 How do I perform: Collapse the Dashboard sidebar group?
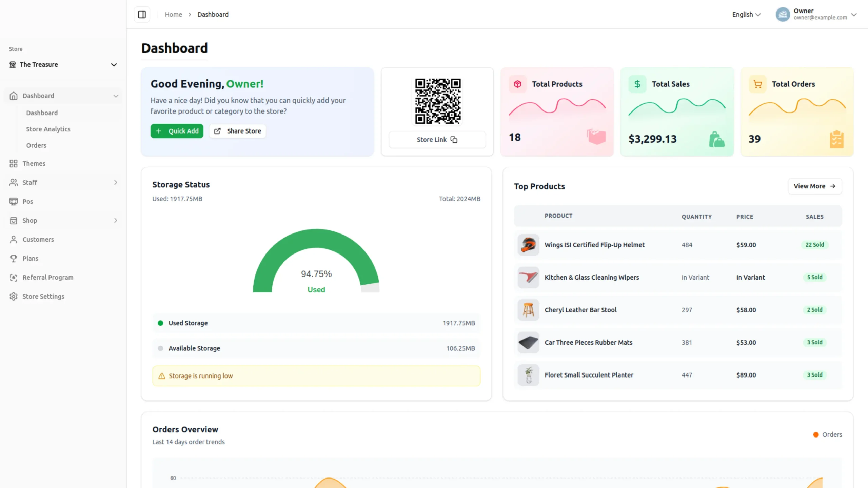click(x=116, y=96)
